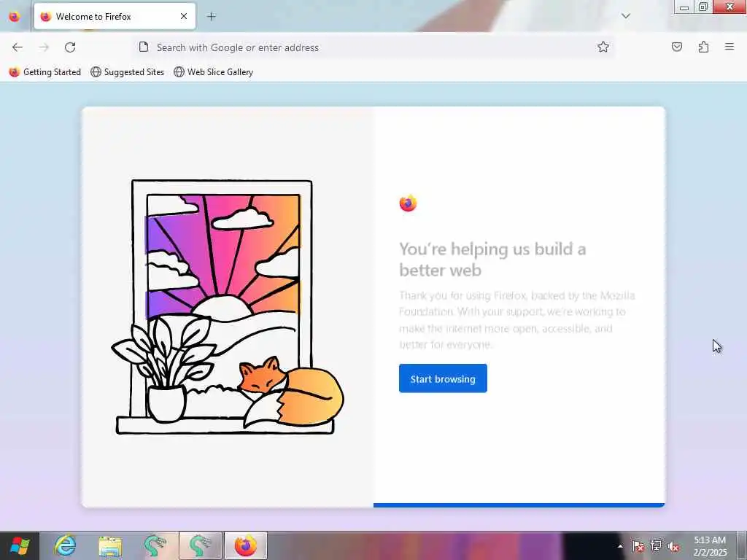Open the Web Slice Gallery bookmark
This screenshot has width=747, height=560.
(x=213, y=72)
